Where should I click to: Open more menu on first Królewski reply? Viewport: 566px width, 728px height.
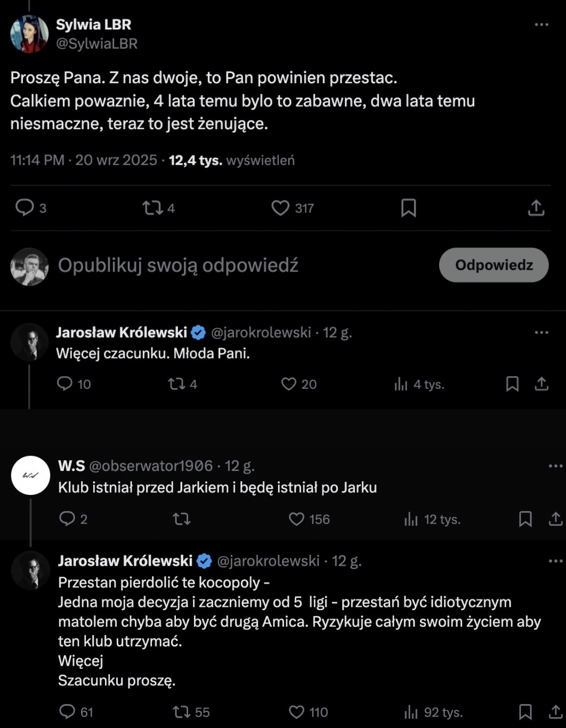pos(541,332)
